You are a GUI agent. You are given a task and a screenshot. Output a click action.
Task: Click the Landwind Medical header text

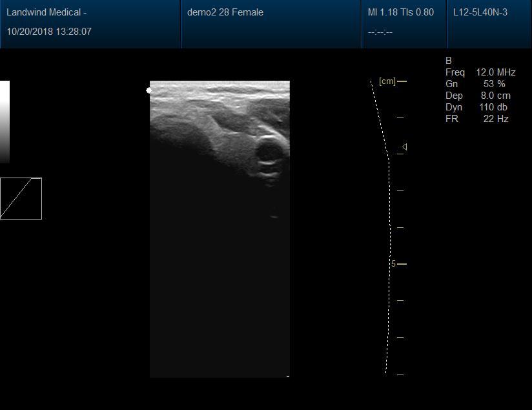coord(46,12)
